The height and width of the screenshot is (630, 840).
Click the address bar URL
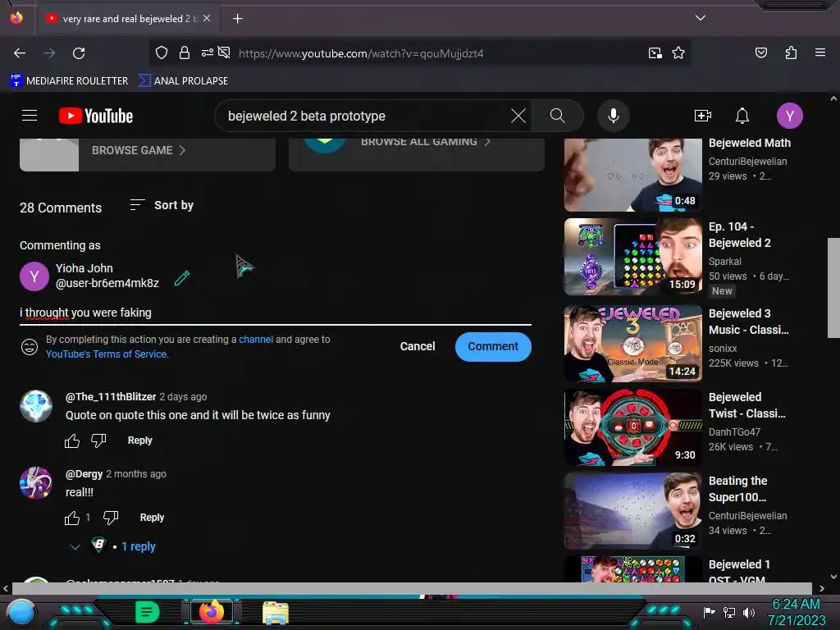coord(361,53)
